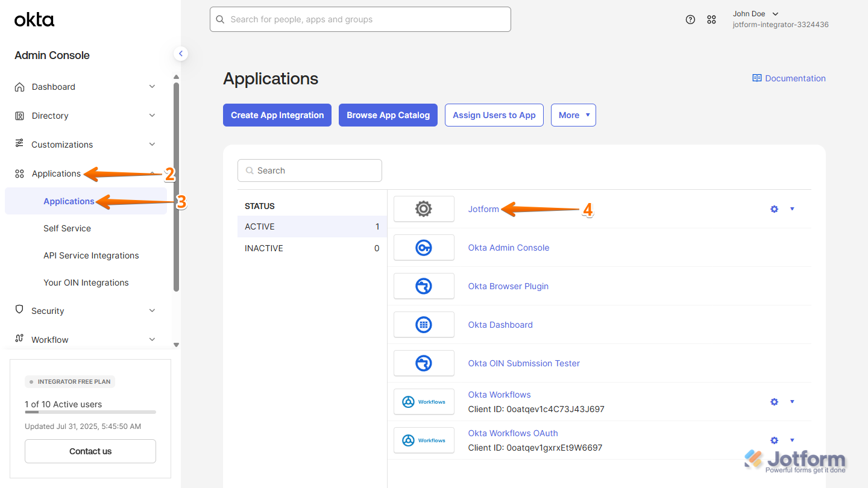Select Your OIN Integrations in sidebar
The width and height of the screenshot is (868, 488).
point(86,283)
